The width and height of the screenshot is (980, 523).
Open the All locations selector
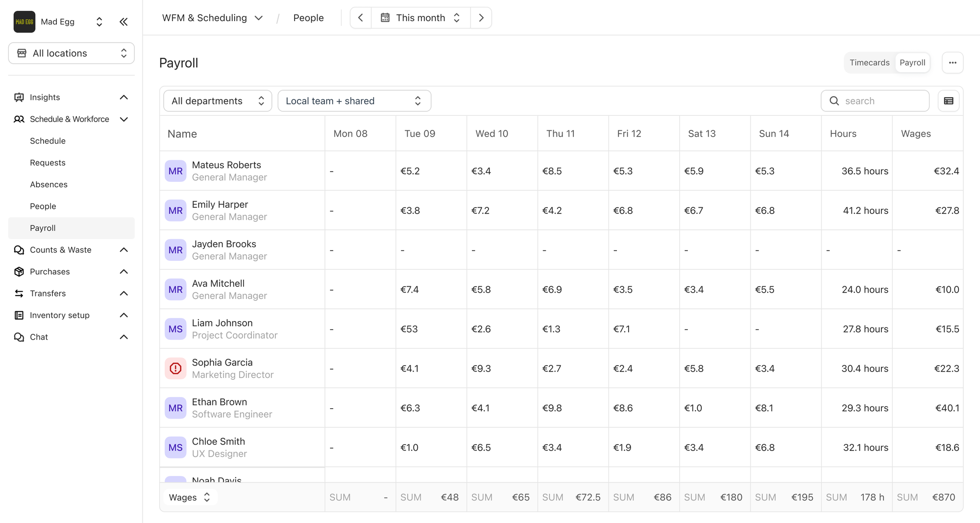pyautogui.click(x=72, y=53)
